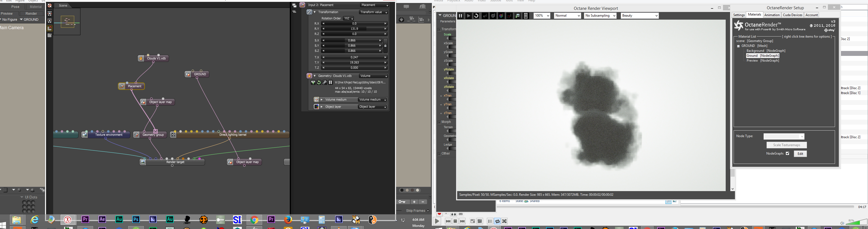Switch to the Account tab

pyautogui.click(x=811, y=15)
